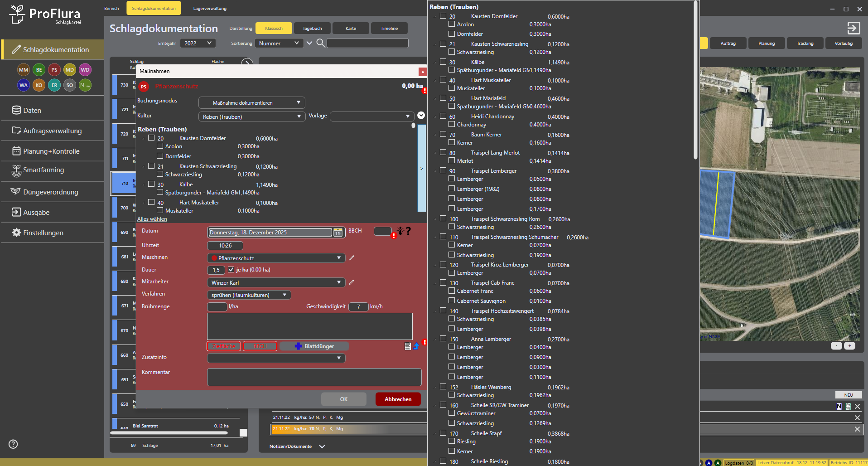Switch to the Tagebuch view tab
868x466 pixels.
312,28
